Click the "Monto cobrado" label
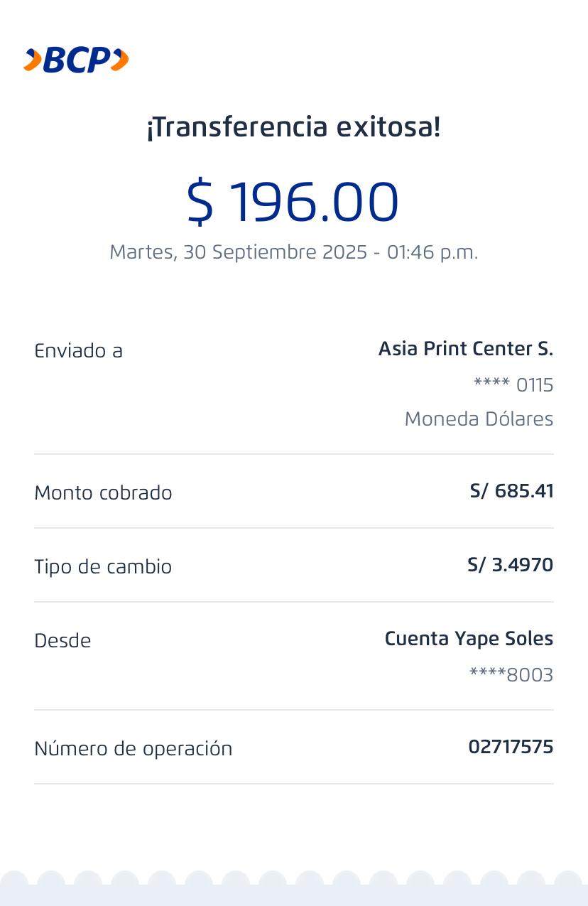588x906 pixels. click(103, 493)
